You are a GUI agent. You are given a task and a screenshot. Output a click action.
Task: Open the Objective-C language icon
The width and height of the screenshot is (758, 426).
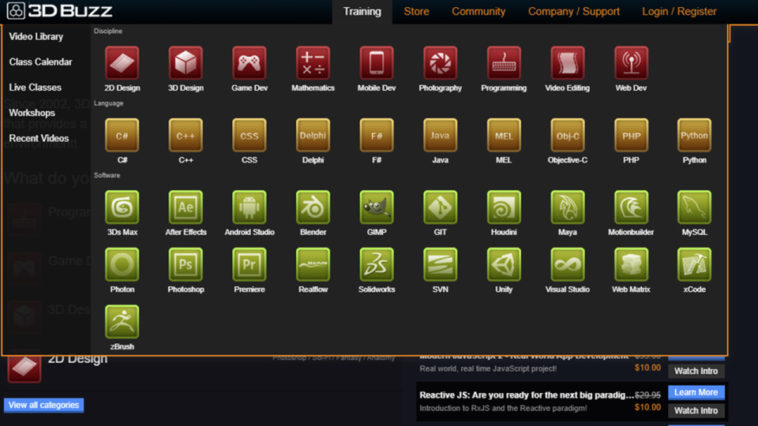pyautogui.click(x=568, y=135)
